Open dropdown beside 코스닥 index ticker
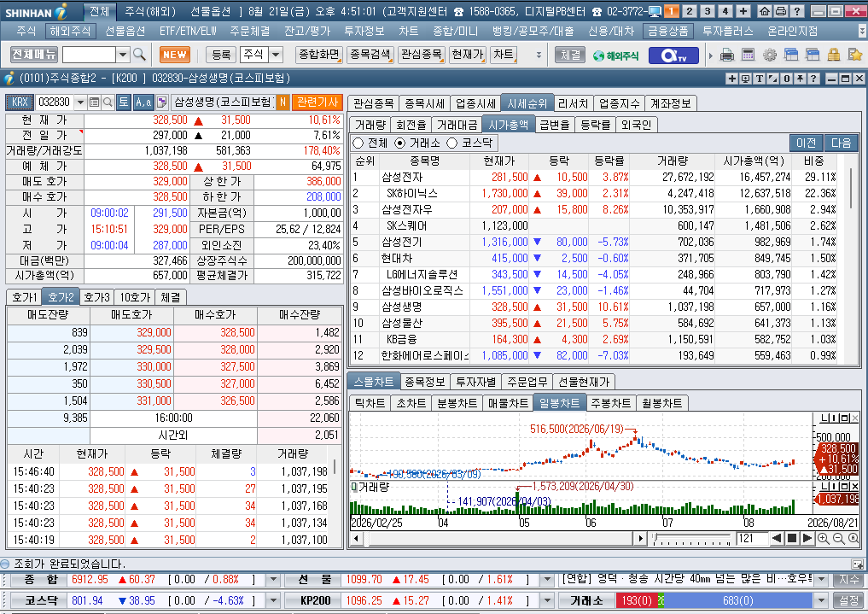The width and height of the screenshot is (868, 614). click(x=273, y=600)
